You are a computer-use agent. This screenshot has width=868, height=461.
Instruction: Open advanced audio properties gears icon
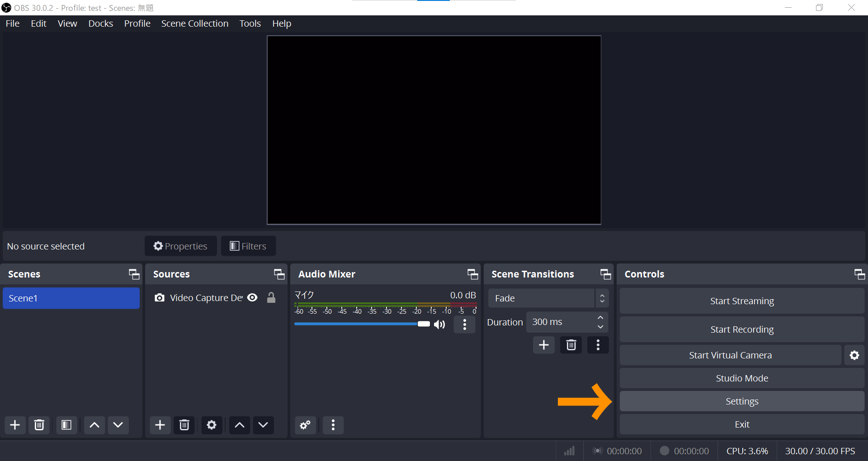[x=305, y=425]
